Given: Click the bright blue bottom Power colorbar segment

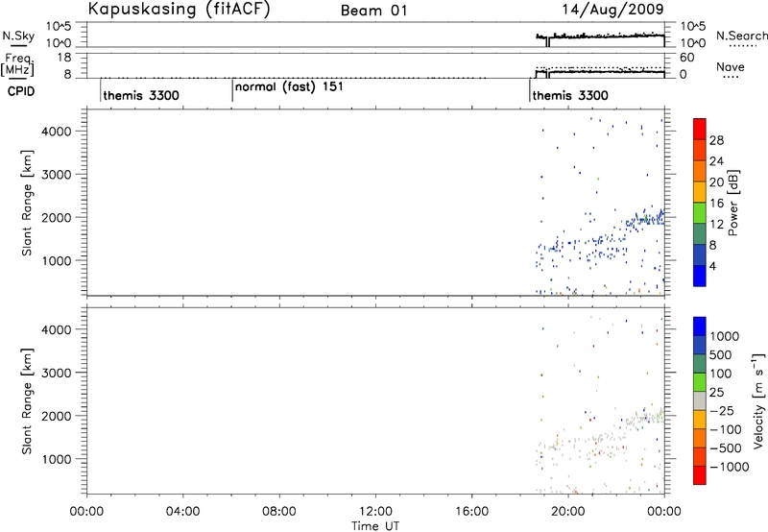Looking at the screenshot, I should [x=700, y=276].
